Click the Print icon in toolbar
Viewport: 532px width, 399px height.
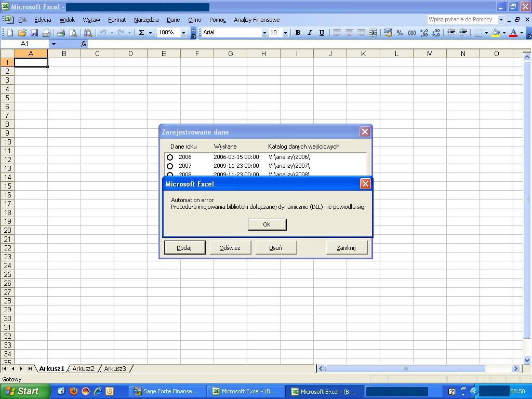point(61,33)
